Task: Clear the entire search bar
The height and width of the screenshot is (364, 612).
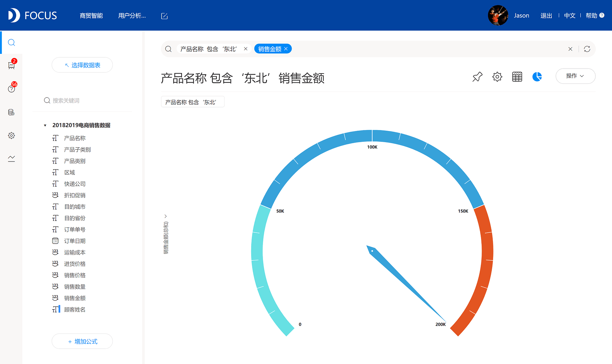Action: pyautogui.click(x=570, y=49)
